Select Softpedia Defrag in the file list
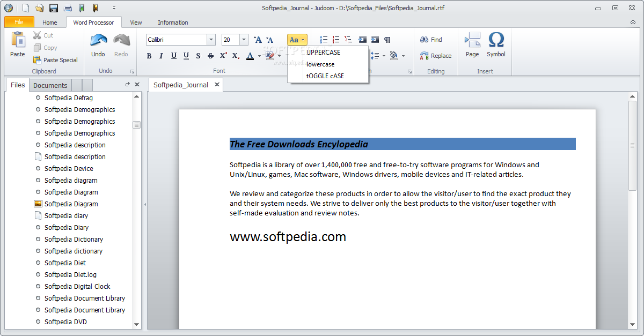Image resolution: width=644 pixels, height=336 pixels. coord(69,98)
